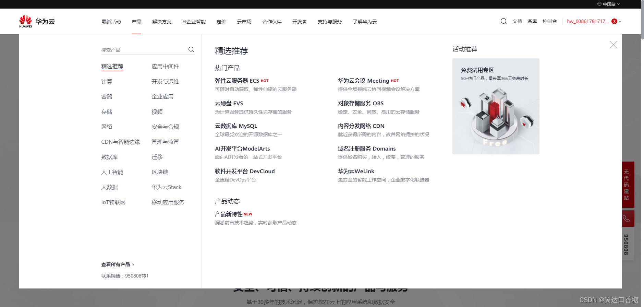The image size is (644, 307).
Task: Select the 管理与监管 category
Action: [165, 142]
